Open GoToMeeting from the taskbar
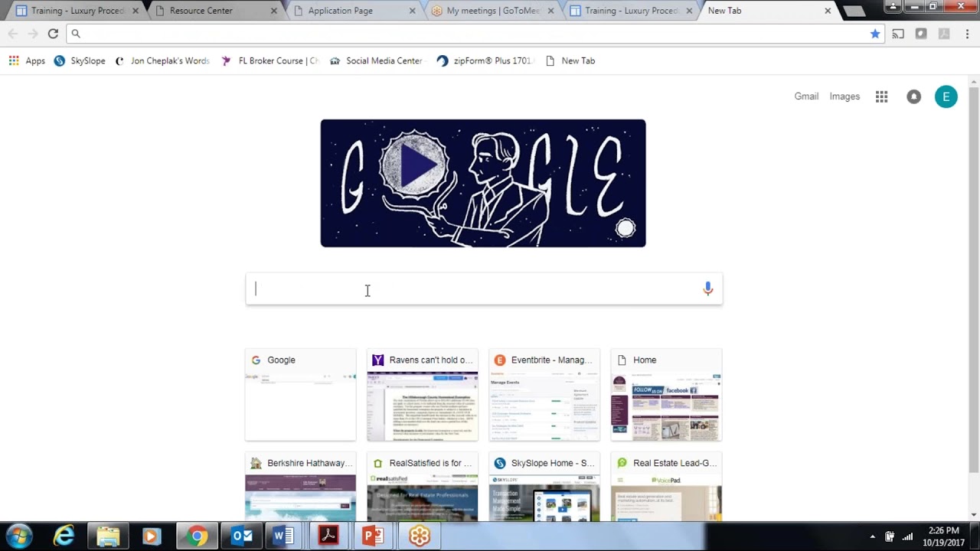Image resolution: width=980 pixels, height=551 pixels. point(419,536)
